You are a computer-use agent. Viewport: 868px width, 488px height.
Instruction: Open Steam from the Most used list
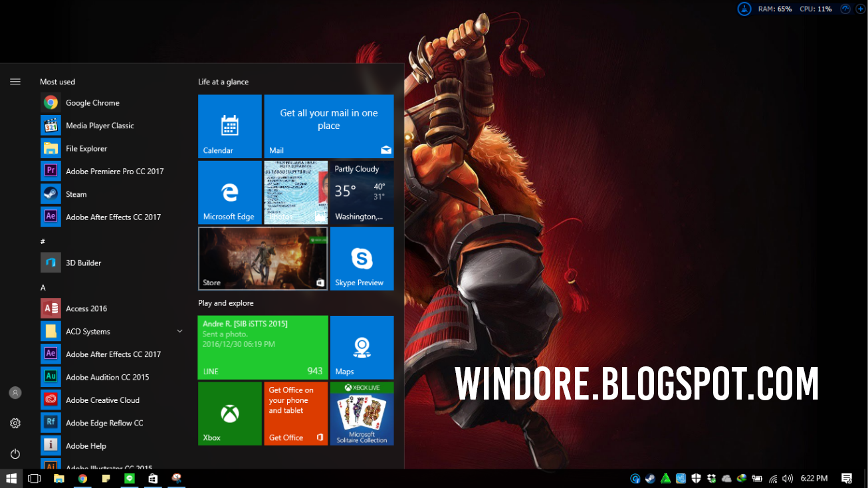coord(112,194)
